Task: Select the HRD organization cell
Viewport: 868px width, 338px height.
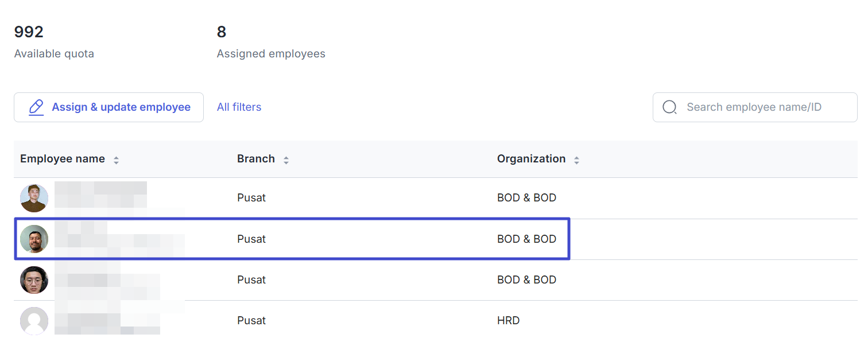Action: (x=508, y=321)
